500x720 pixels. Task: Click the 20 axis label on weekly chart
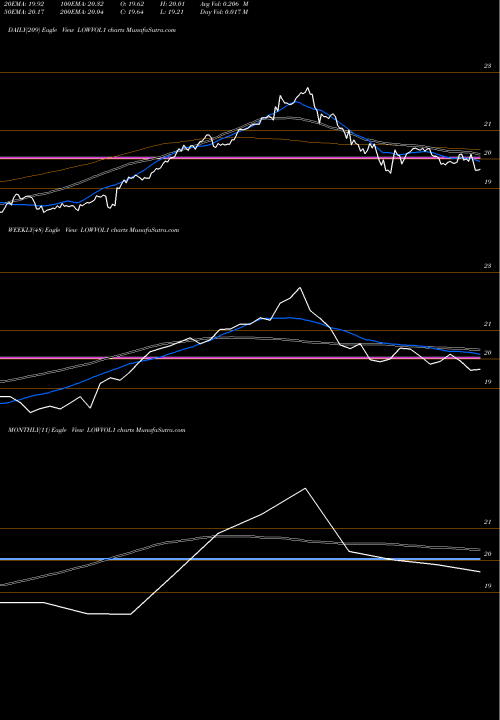tap(487, 353)
